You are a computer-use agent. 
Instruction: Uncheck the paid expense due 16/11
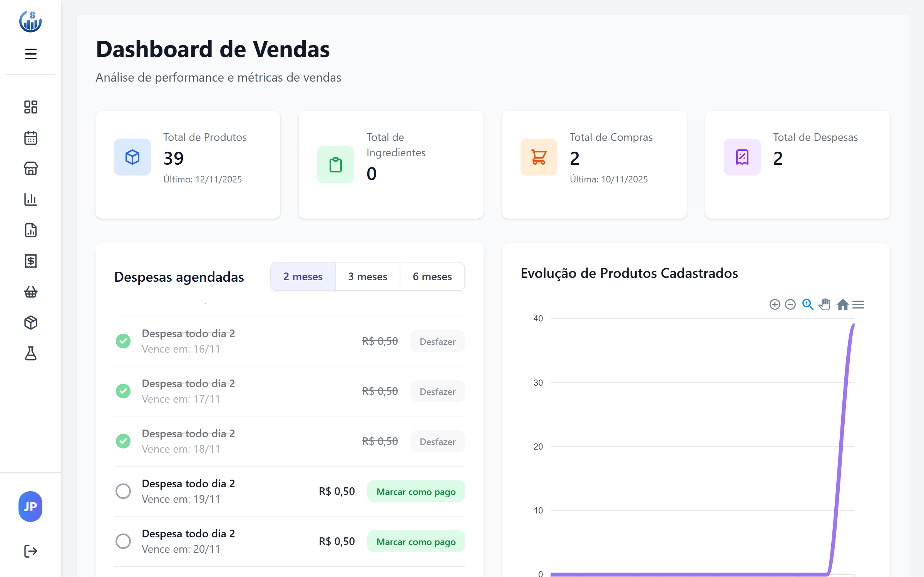(x=123, y=341)
